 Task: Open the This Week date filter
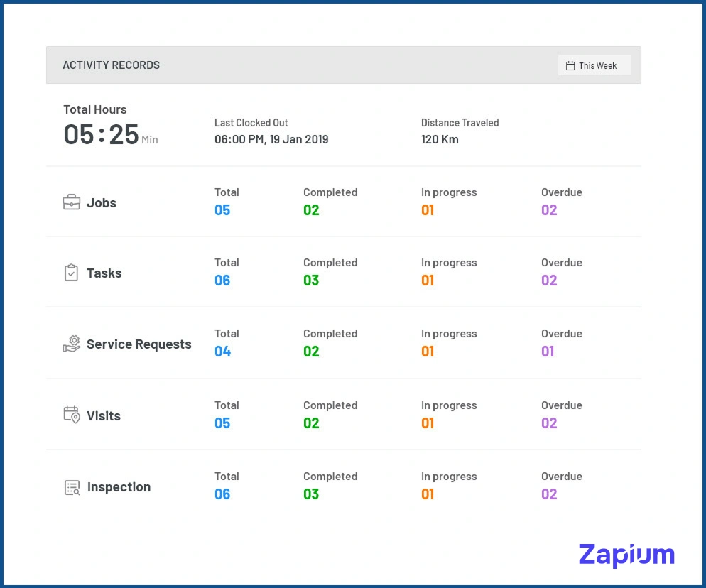[594, 66]
